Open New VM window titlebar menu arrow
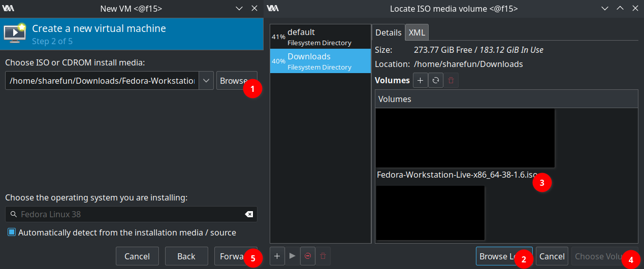The height and width of the screenshot is (269, 644). pyautogui.click(x=240, y=8)
